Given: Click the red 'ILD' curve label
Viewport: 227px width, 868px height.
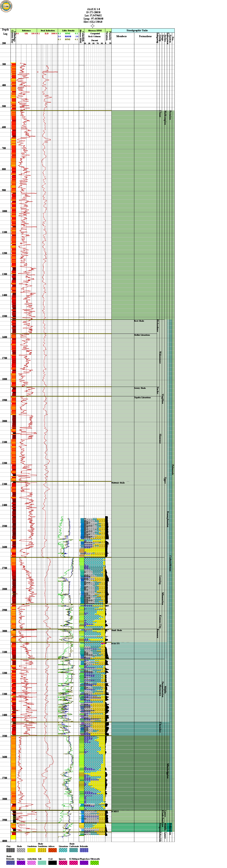Looking at the screenshot, I should 46,33.
